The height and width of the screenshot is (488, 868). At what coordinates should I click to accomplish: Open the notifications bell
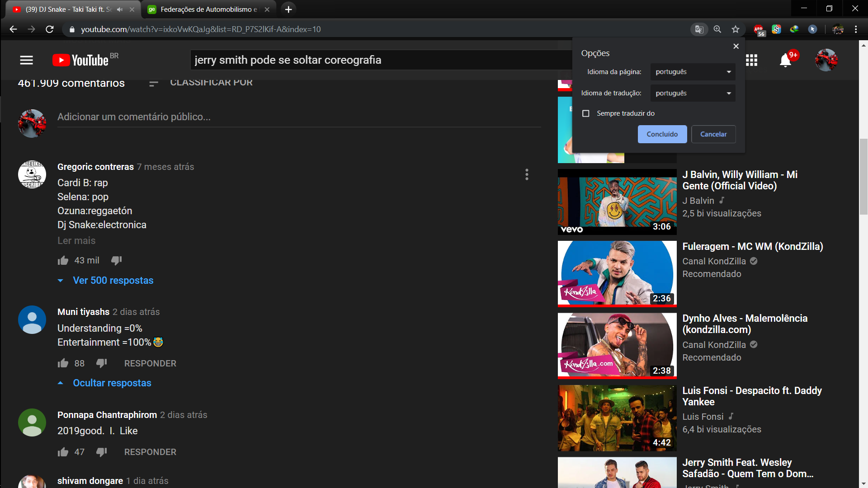[x=785, y=60]
